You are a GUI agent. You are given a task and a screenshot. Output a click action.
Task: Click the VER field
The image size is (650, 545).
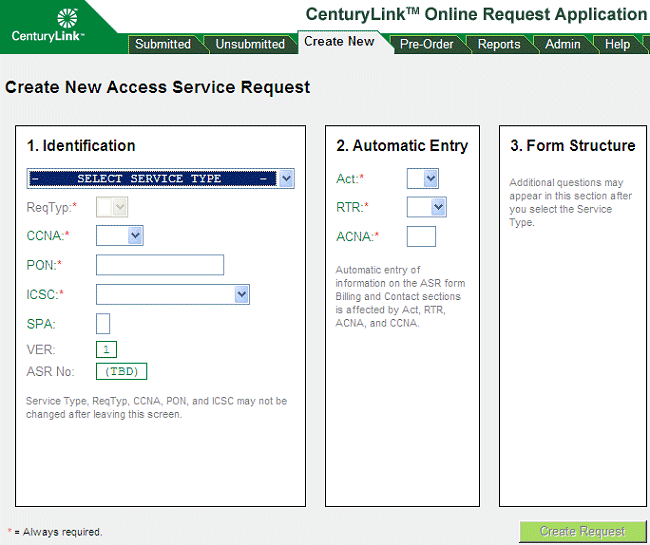[x=107, y=349]
